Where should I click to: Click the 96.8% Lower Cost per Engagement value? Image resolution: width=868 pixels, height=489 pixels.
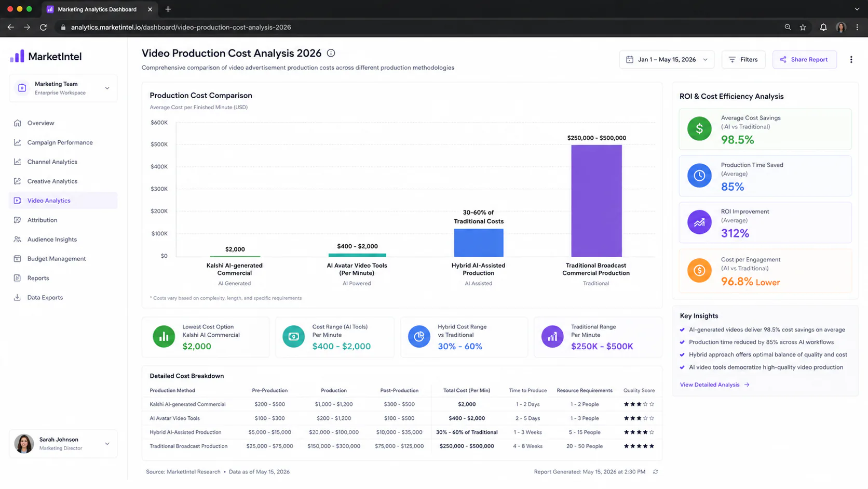tap(750, 282)
